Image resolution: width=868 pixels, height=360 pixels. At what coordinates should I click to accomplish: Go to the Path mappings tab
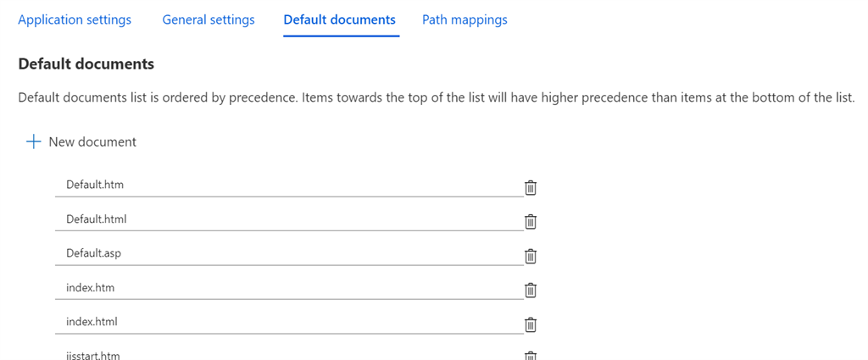(465, 20)
